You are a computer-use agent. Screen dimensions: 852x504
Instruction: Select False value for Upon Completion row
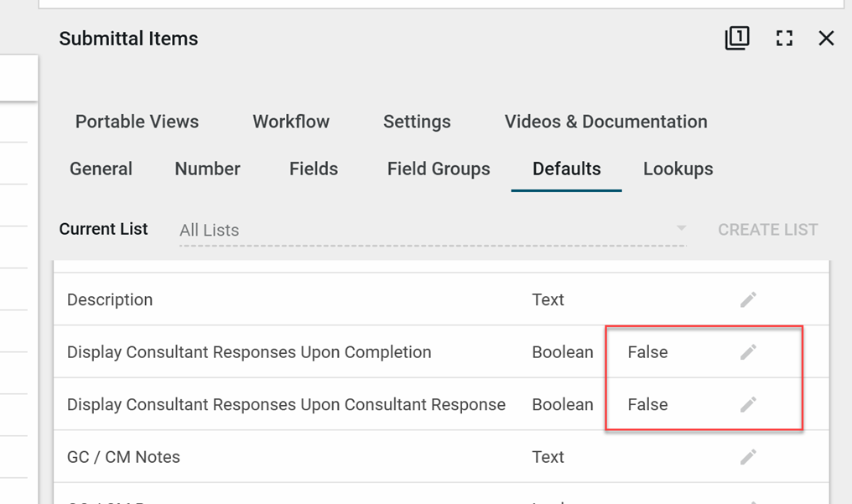(x=647, y=352)
